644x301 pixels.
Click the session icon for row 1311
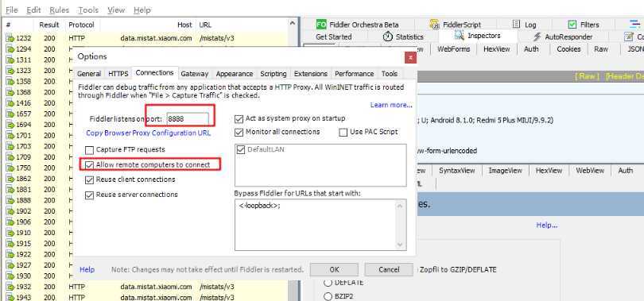[x=10, y=60]
